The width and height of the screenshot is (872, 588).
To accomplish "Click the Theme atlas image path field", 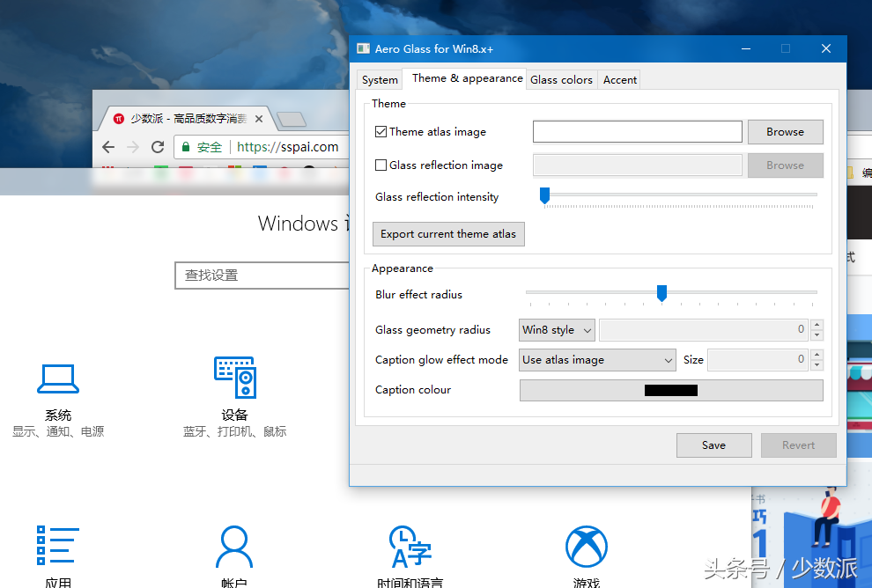I will tap(637, 132).
